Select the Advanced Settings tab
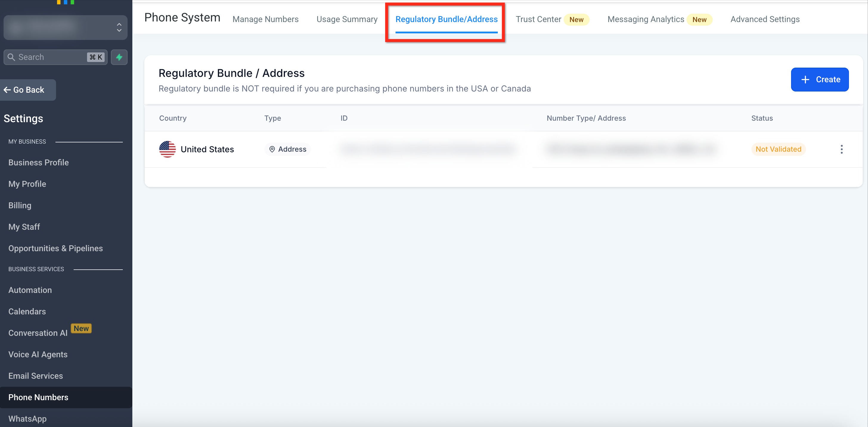Screen dimensions: 868x427 click(765, 20)
